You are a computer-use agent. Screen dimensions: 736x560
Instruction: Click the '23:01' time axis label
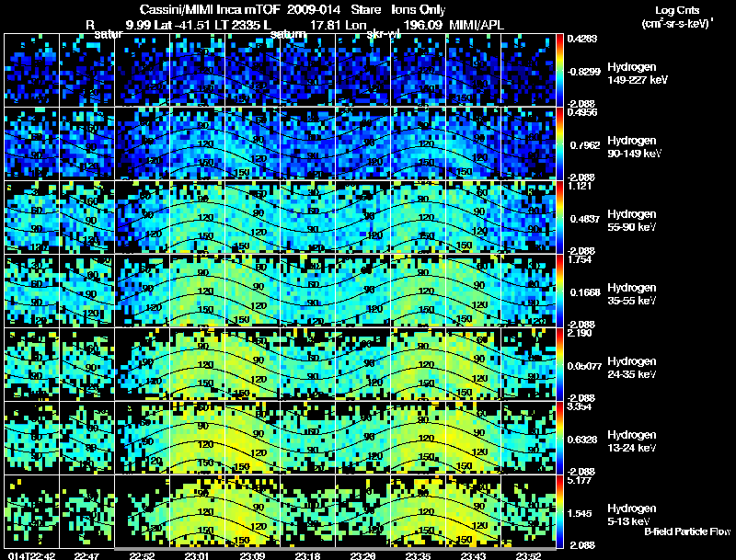tap(197, 555)
